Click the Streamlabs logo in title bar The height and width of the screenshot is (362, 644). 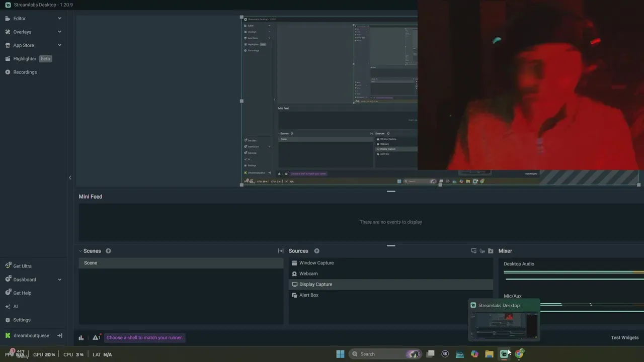pos(8,5)
